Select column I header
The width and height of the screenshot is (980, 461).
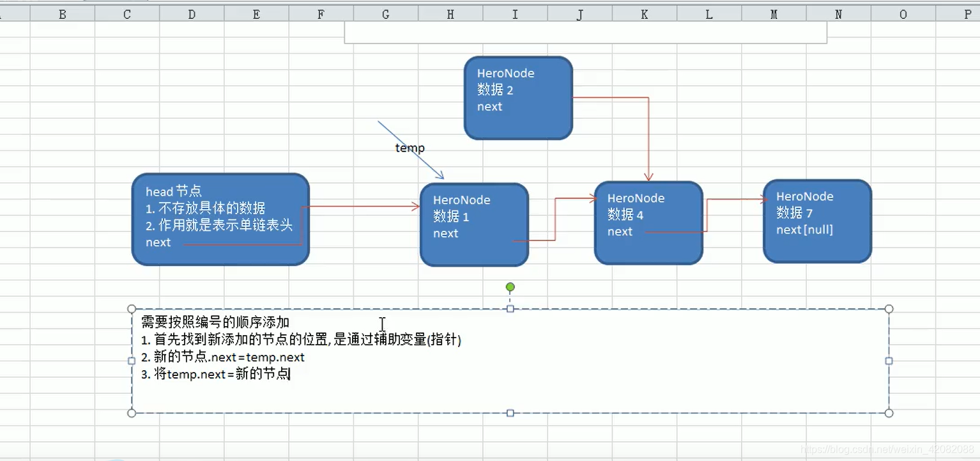pos(515,14)
